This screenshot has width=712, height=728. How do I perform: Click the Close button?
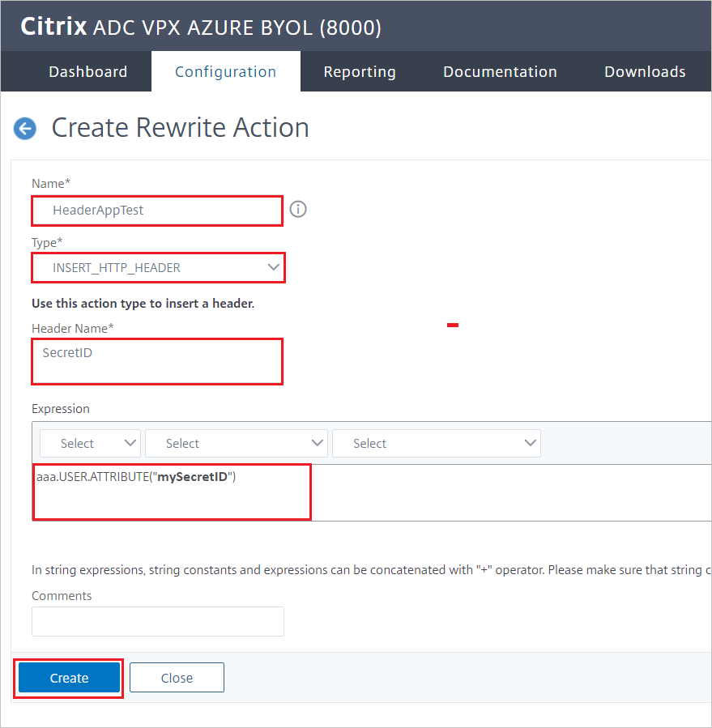point(177,678)
